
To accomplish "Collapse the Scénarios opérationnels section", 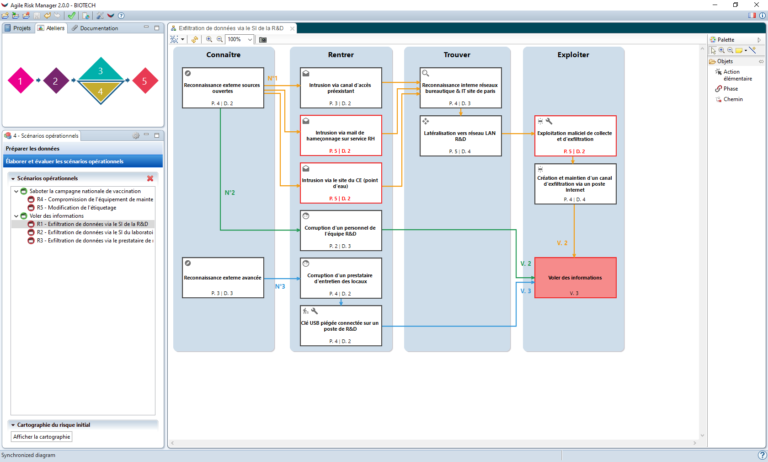I will point(13,178).
